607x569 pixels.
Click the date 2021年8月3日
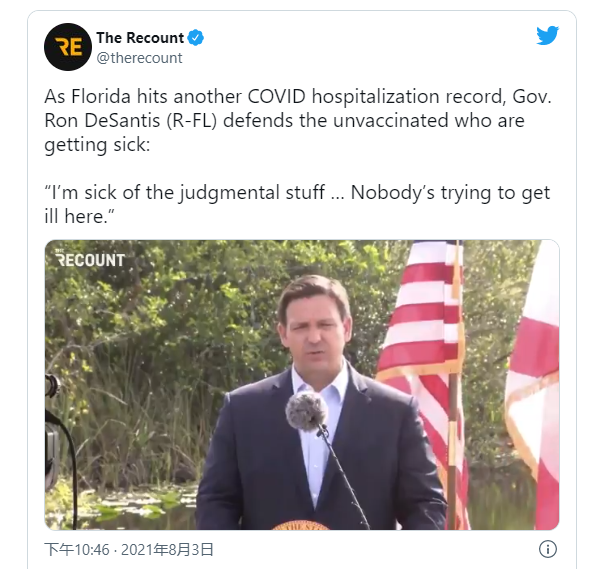coord(167,550)
